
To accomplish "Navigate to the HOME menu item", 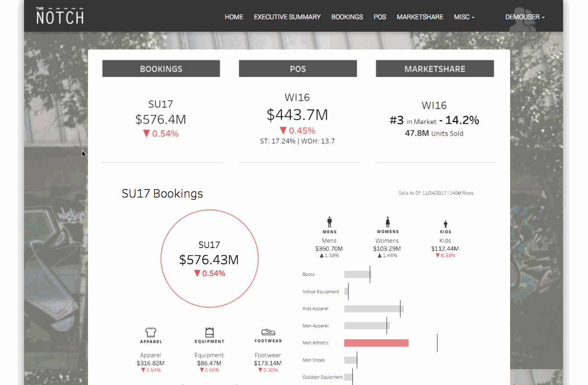I will (x=234, y=17).
